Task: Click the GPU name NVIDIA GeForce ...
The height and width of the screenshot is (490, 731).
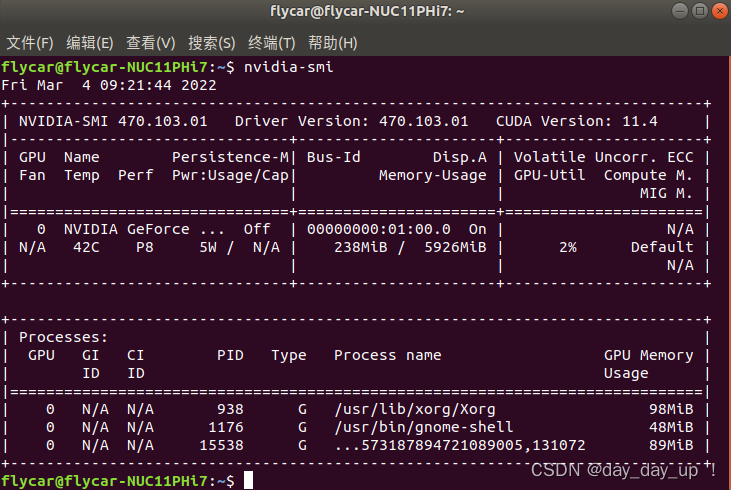Action: tap(126, 229)
